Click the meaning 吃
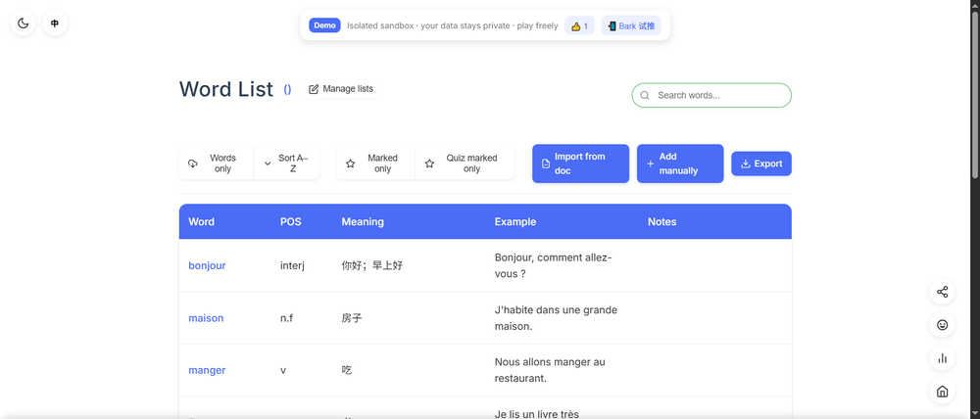The height and width of the screenshot is (419, 980). pyautogui.click(x=346, y=370)
